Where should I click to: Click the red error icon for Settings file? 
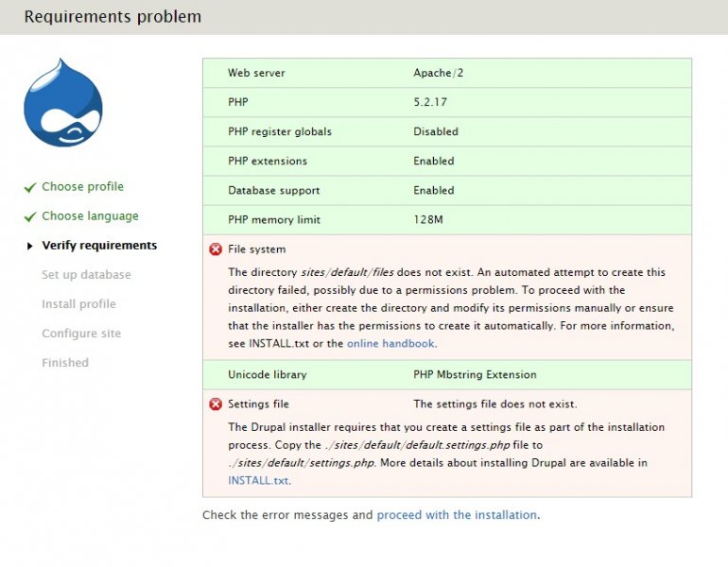[216, 404]
